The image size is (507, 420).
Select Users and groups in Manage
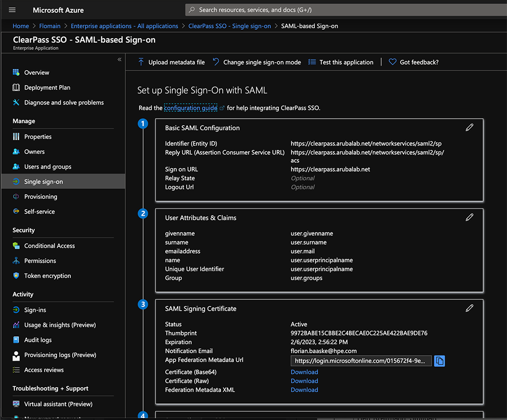coord(48,167)
